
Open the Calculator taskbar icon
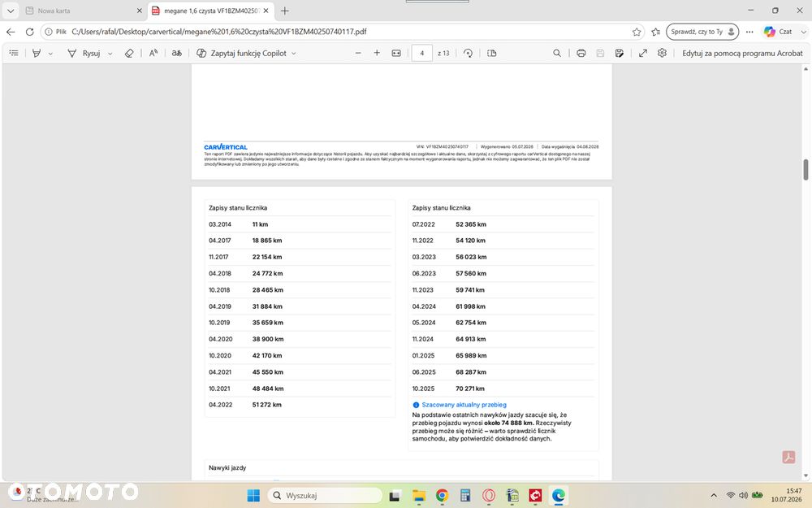click(465, 496)
